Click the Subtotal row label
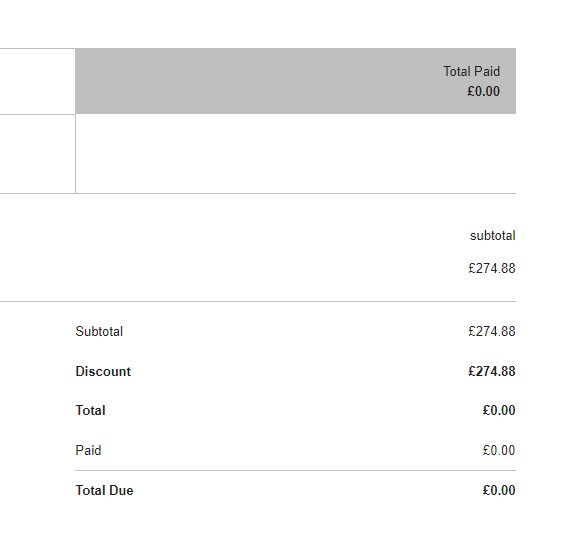This screenshot has width=562, height=534. point(99,332)
